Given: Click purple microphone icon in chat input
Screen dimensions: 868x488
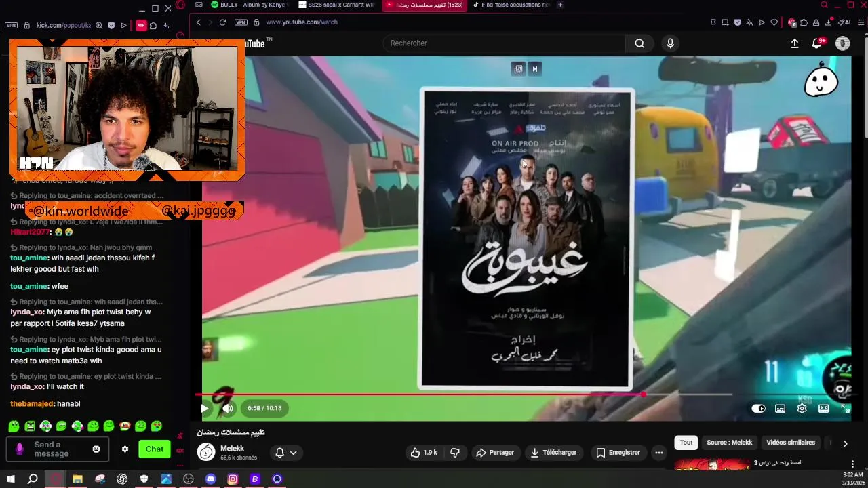Looking at the screenshot, I should click(20, 449).
